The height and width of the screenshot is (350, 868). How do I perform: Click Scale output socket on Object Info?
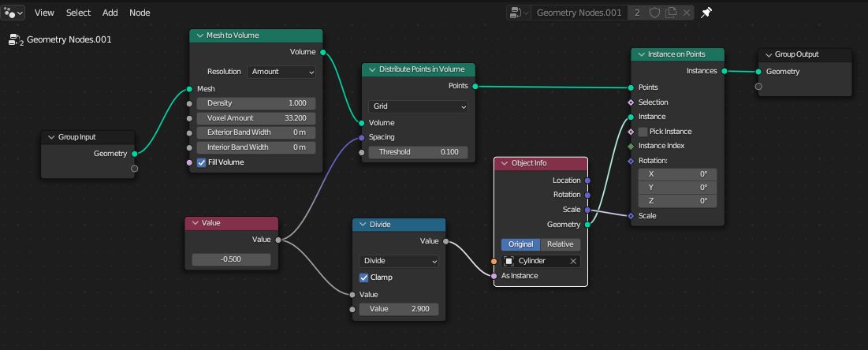[587, 210]
